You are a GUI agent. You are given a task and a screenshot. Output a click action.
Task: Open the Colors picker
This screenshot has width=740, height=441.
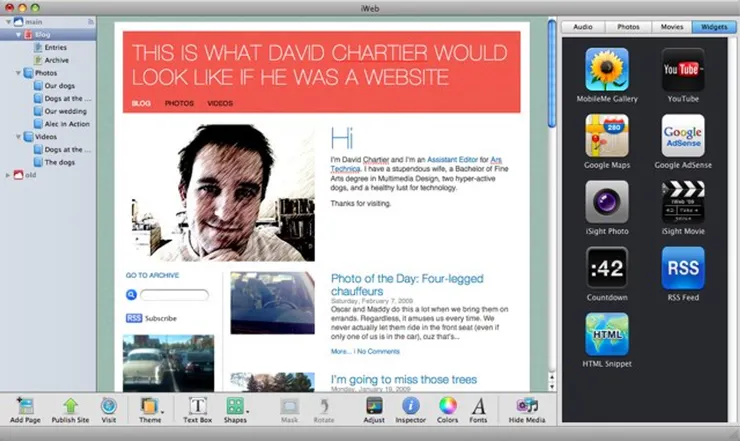[447, 410]
